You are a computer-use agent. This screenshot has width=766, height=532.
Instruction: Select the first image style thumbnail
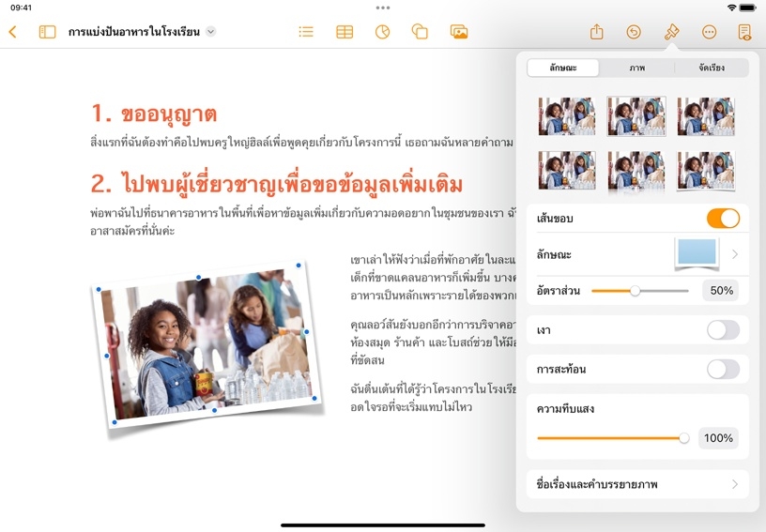pos(566,116)
